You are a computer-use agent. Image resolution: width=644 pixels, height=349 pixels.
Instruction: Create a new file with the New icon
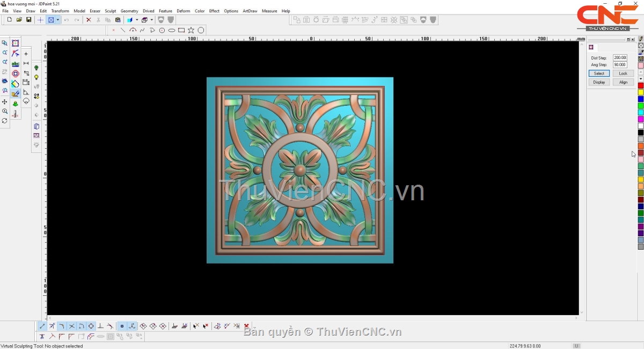tap(9, 20)
